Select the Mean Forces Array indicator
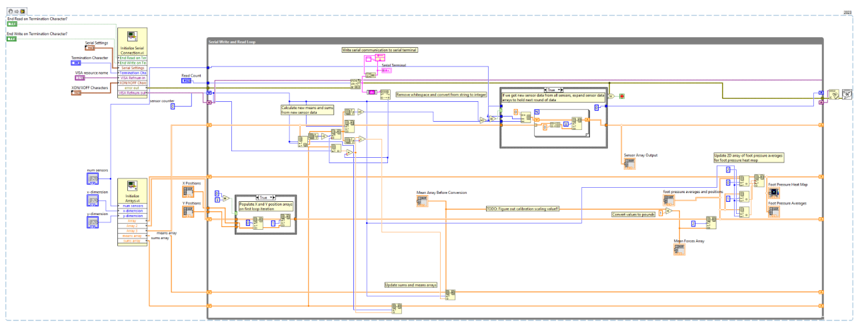The height and width of the screenshot is (327, 868). click(679, 250)
